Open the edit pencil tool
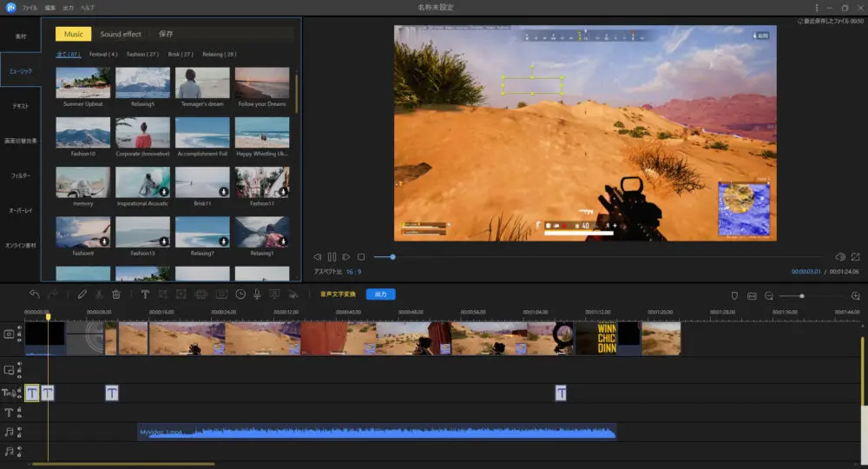This screenshot has width=868, height=469. (x=82, y=294)
